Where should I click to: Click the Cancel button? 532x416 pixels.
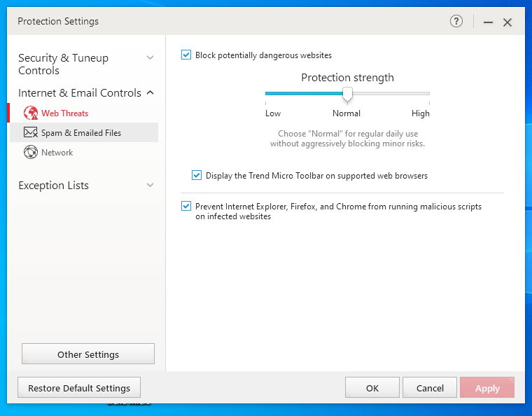click(430, 388)
